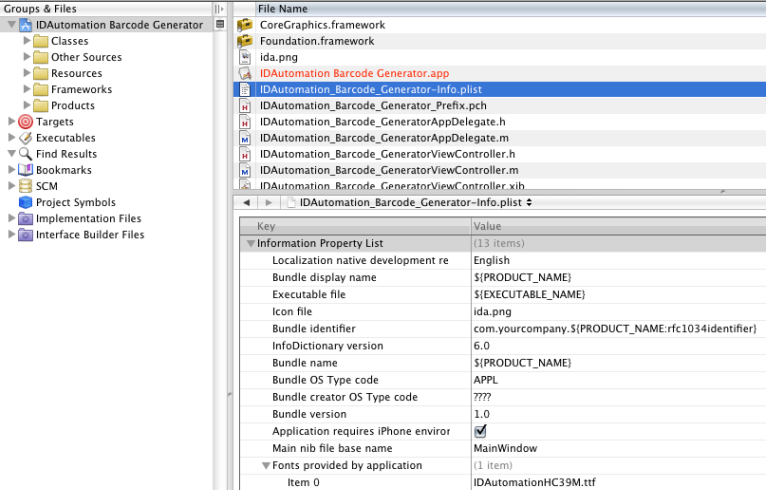Go forward with the right navigation arrow
This screenshot has width=766, height=490.
click(268, 202)
